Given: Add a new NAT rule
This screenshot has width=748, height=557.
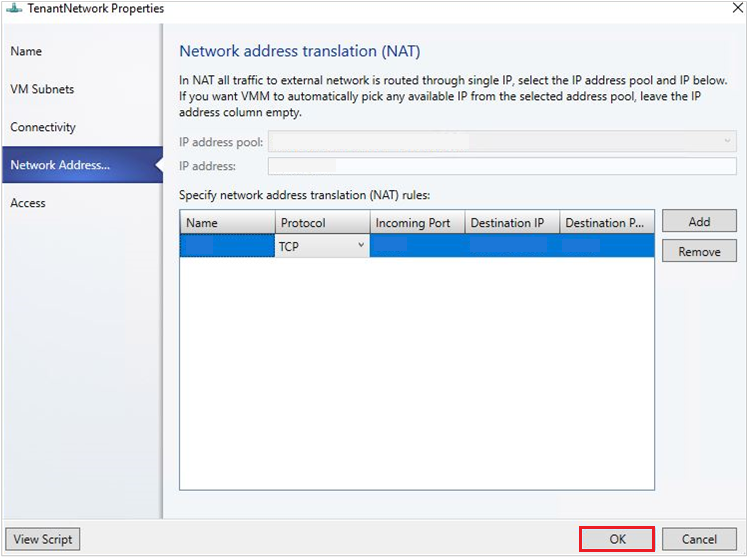Looking at the screenshot, I should coord(699,221).
